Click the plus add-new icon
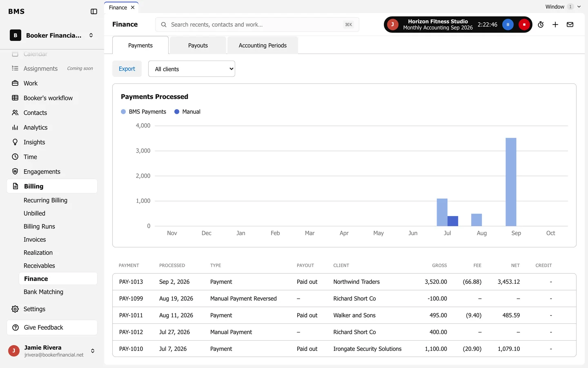The width and height of the screenshot is (588, 368). point(555,25)
